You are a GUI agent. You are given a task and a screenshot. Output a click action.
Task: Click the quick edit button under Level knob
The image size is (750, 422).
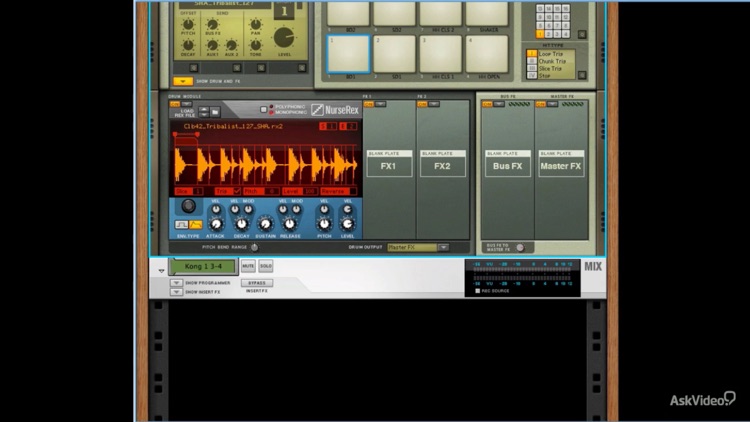(x=302, y=68)
